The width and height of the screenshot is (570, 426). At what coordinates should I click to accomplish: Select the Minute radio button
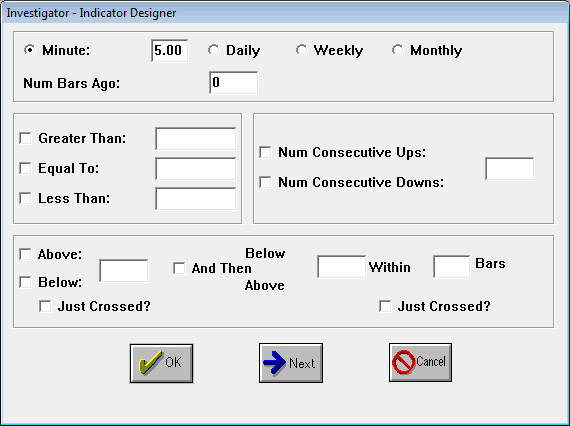click(29, 50)
